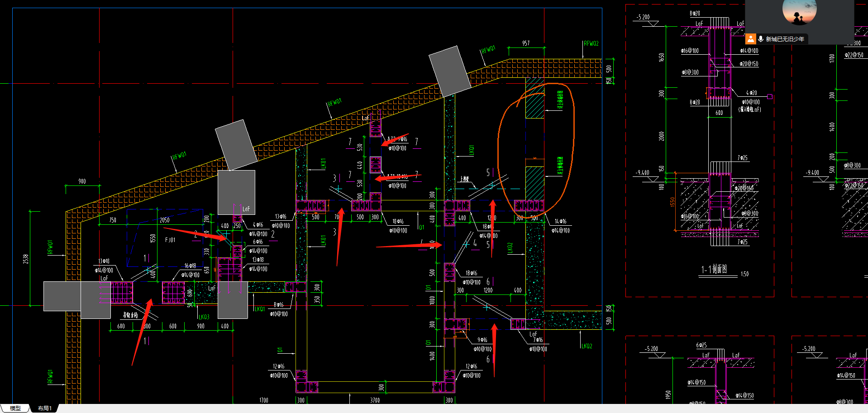Select the 13⌀16 rebar annotation
The image size is (868, 413).
(281, 217)
